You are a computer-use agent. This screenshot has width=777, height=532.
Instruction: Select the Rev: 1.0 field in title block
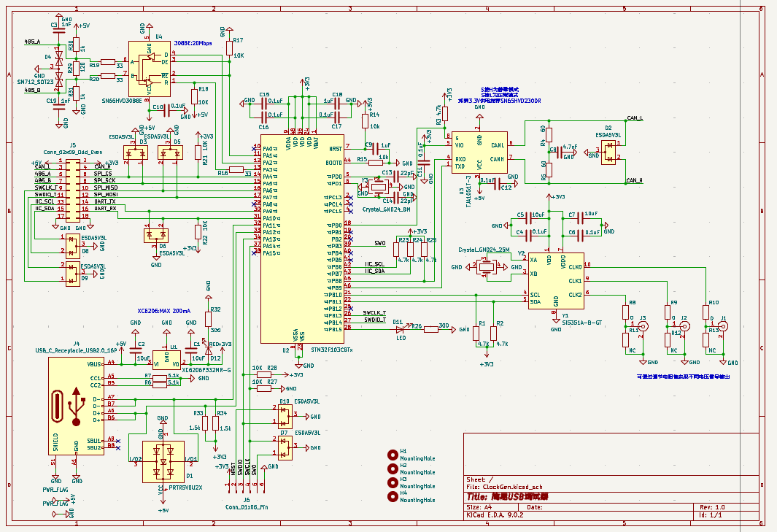(712, 506)
